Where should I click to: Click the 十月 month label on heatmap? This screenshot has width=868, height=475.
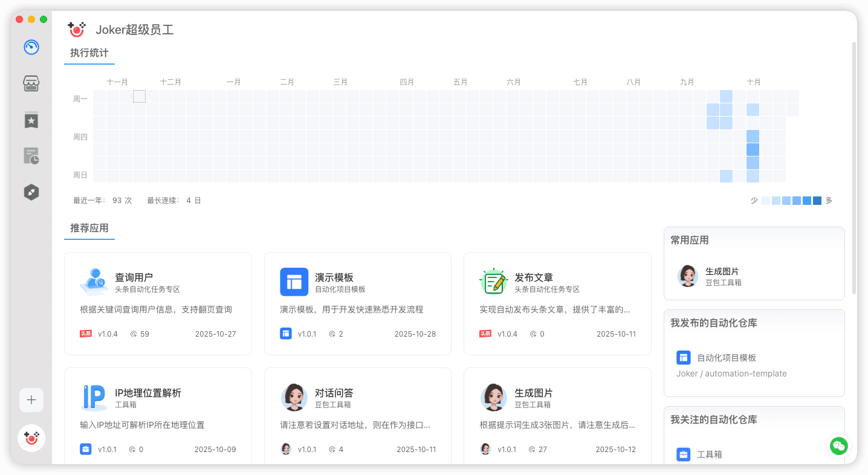point(754,82)
